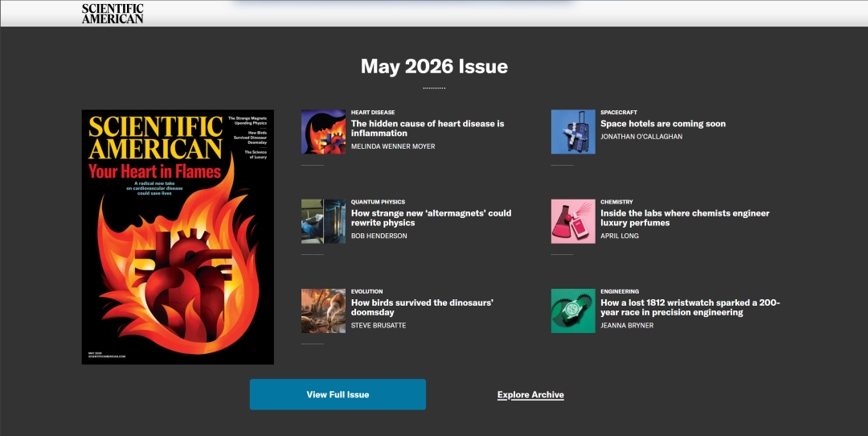Click author name Steve Brusatte
This screenshot has height=436, width=868.
(379, 326)
